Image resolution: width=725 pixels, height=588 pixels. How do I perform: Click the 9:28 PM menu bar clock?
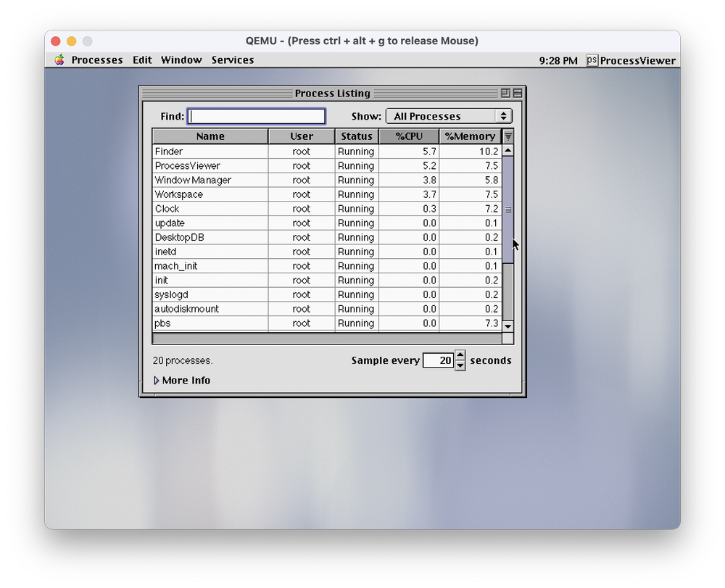point(558,61)
